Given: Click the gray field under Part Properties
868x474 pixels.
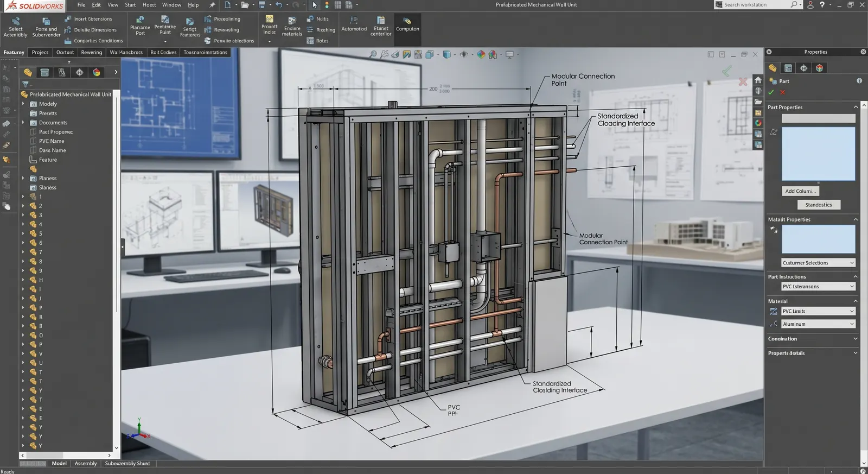Looking at the screenshot, I should (x=818, y=118).
